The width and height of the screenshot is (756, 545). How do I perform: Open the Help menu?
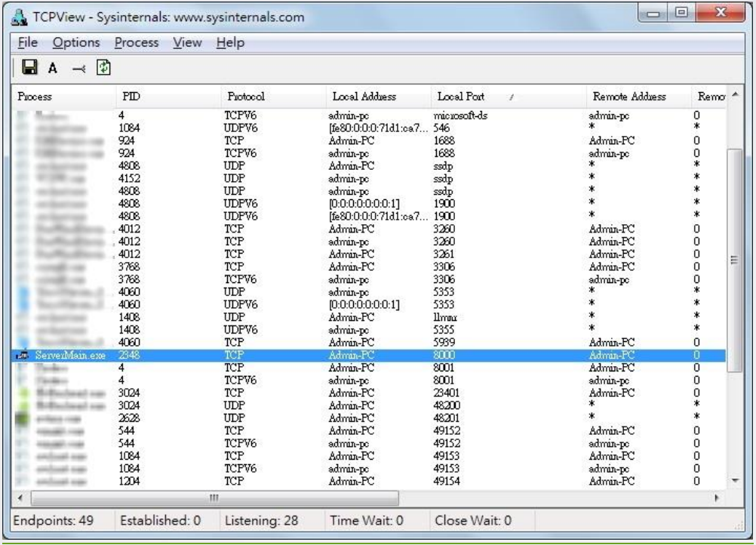click(x=230, y=42)
